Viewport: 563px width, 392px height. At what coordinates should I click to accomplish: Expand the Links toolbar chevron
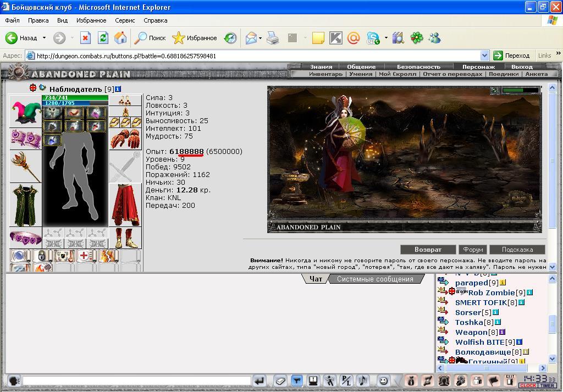[559, 53]
